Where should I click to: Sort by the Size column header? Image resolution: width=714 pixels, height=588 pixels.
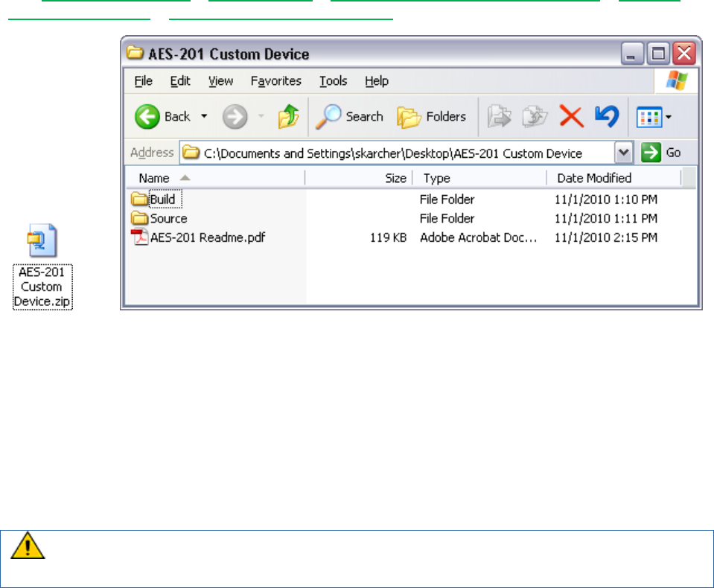pos(358,178)
